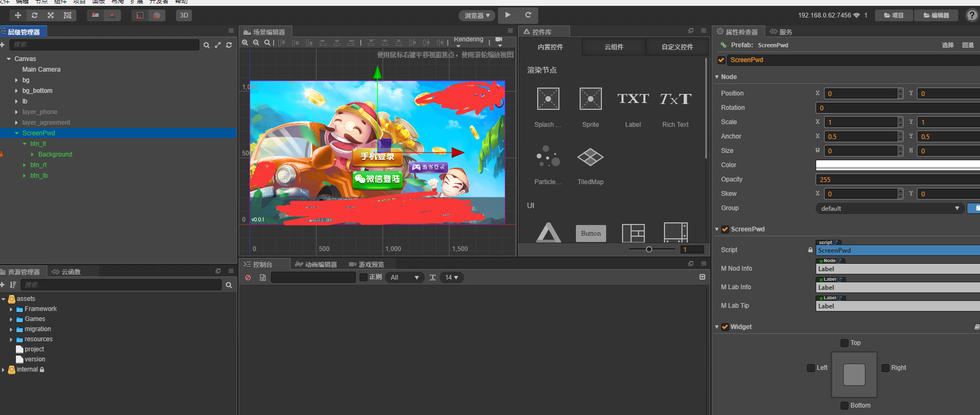
Task: Select the rect transform tool
Action: pos(67,15)
